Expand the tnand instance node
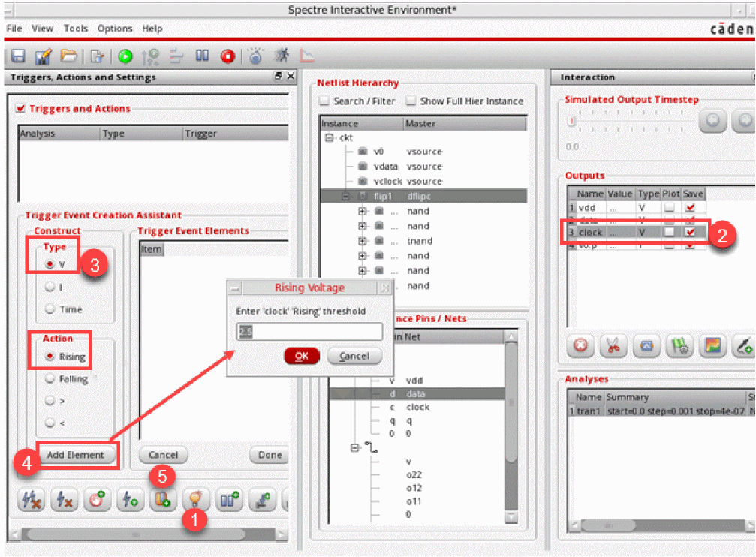Screen dimensions: 756x557 [362, 241]
